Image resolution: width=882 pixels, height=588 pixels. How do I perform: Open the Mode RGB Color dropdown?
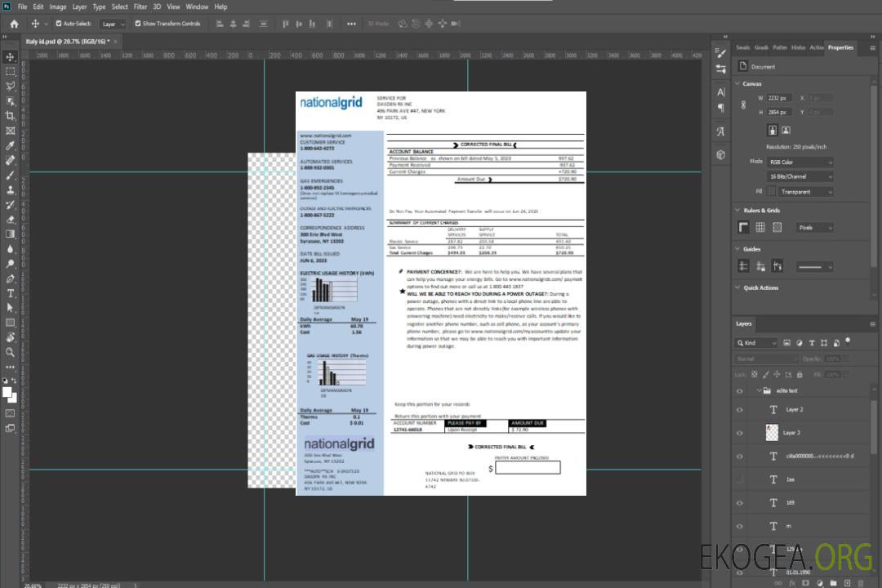tap(800, 162)
